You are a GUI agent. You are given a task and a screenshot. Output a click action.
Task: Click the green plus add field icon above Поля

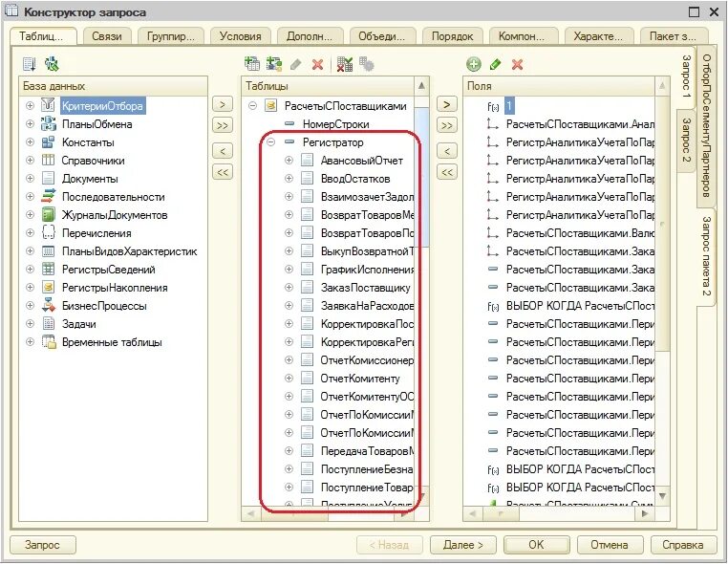pyautogui.click(x=474, y=64)
